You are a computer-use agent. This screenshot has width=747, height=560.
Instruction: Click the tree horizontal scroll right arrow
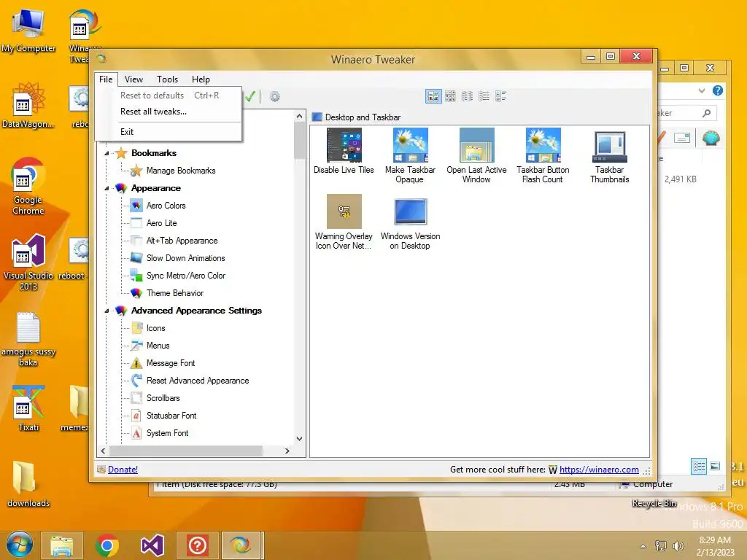[287, 451]
